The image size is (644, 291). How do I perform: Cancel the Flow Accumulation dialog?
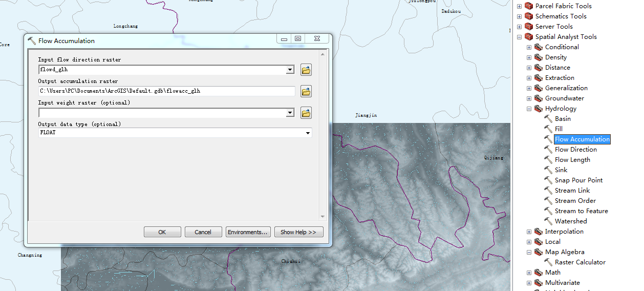(203, 232)
